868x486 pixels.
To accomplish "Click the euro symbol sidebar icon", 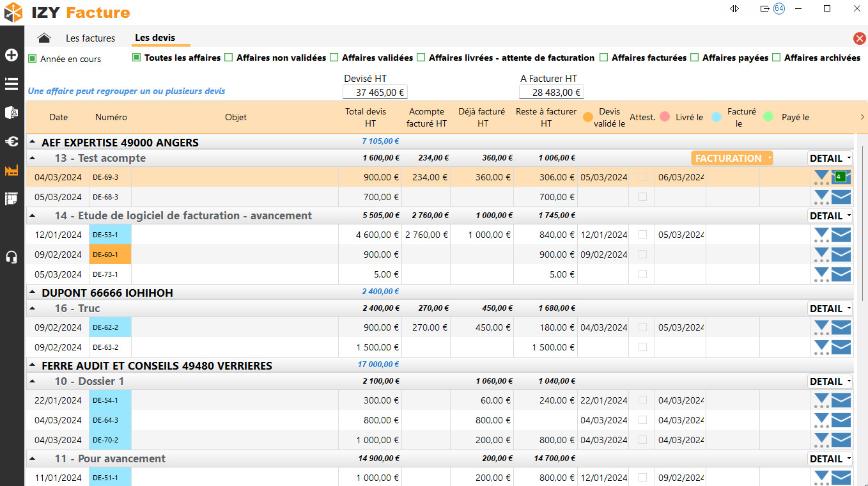I will (12, 141).
